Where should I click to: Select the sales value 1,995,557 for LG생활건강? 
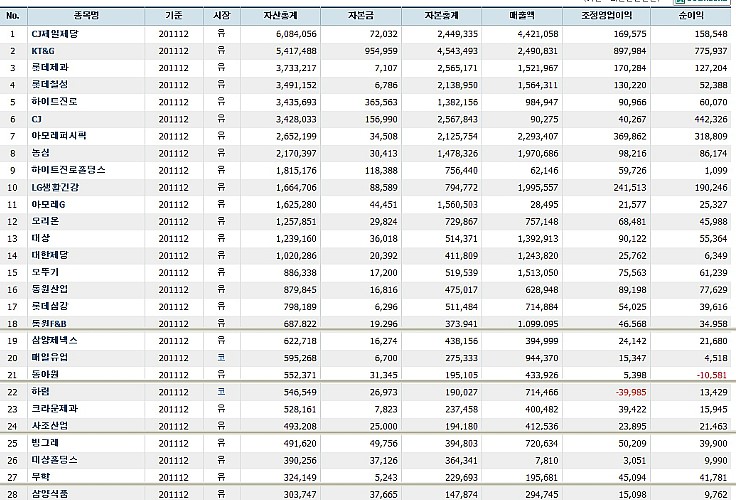(538, 187)
